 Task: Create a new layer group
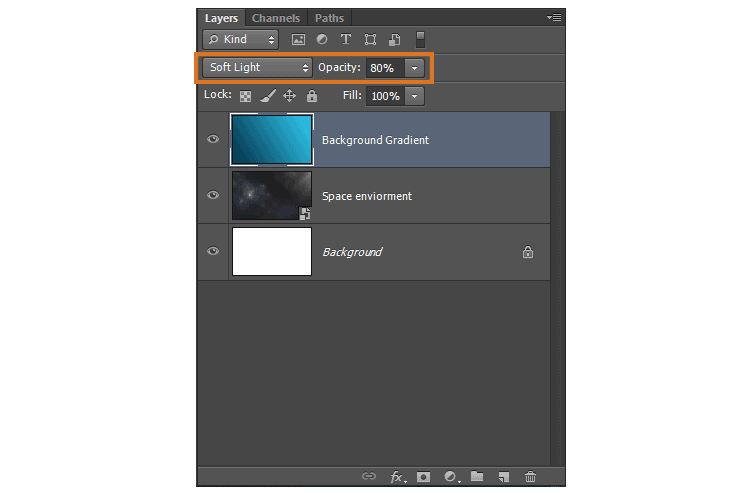(x=477, y=476)
